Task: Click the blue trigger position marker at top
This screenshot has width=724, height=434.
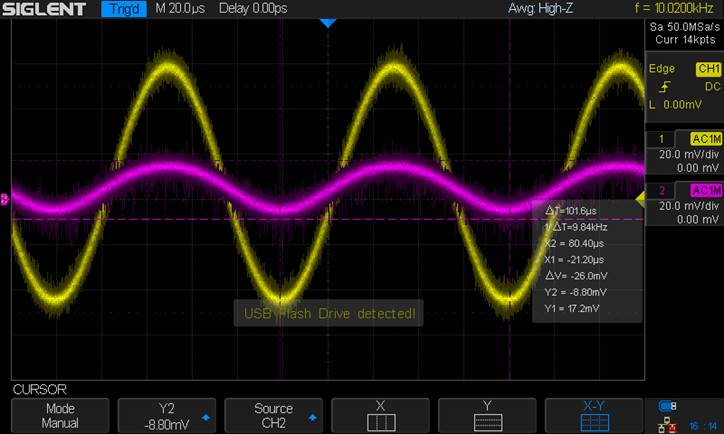Action: point(328,23)
